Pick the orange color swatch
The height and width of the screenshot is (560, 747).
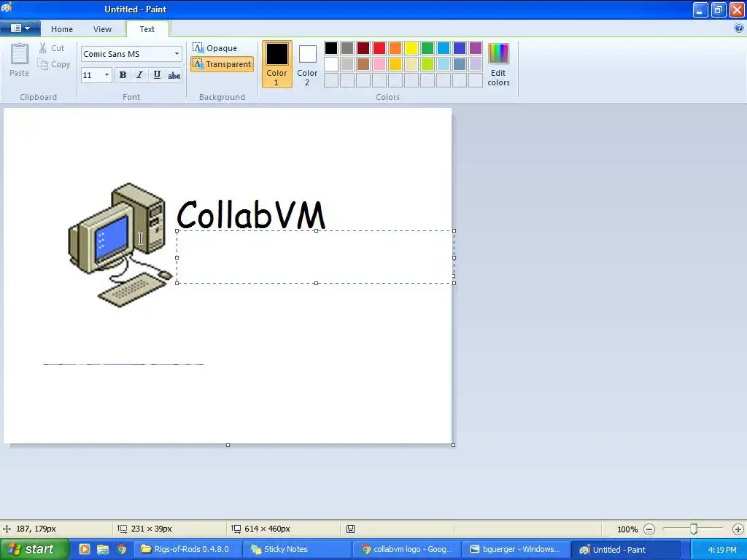tap(395, 48)
